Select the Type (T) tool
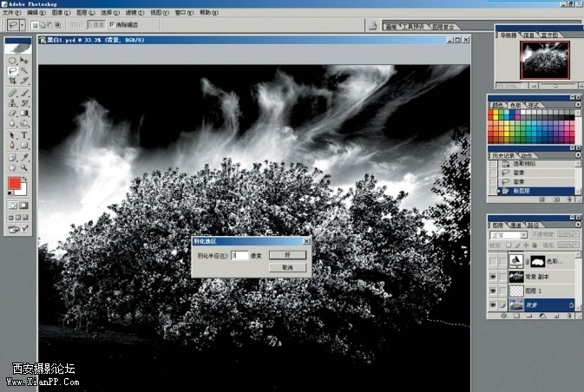584x392 pixels. point(24,135)
